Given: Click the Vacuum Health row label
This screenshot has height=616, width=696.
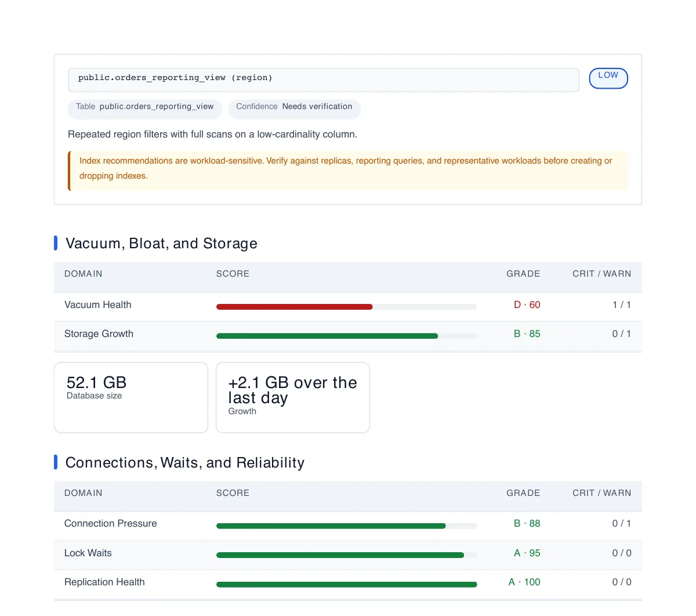Looking at the screenshot, I should [x=98, y=305].
